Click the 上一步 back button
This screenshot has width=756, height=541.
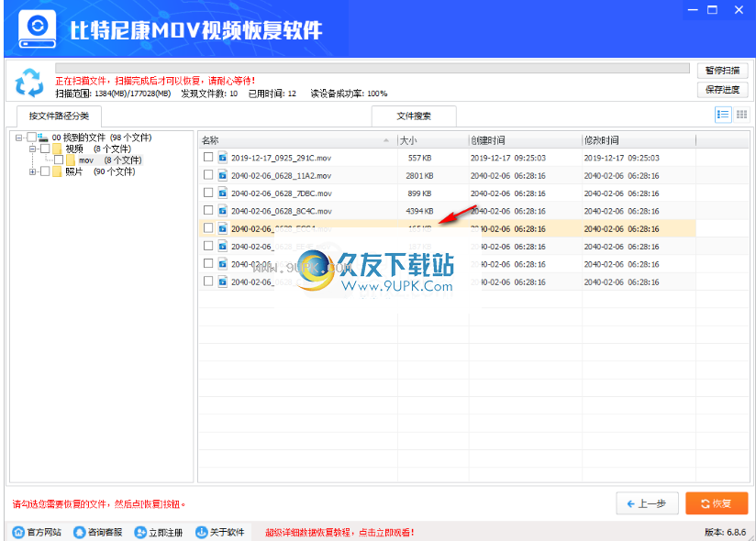click(x=647, y=503)
